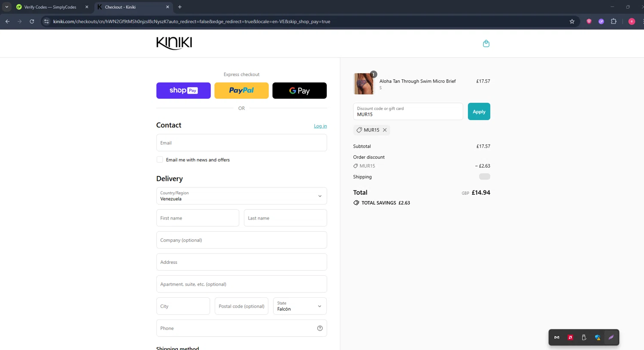Open the tab search dropdown arrow
Screen dimensions: 644x350
pos(7,7)
